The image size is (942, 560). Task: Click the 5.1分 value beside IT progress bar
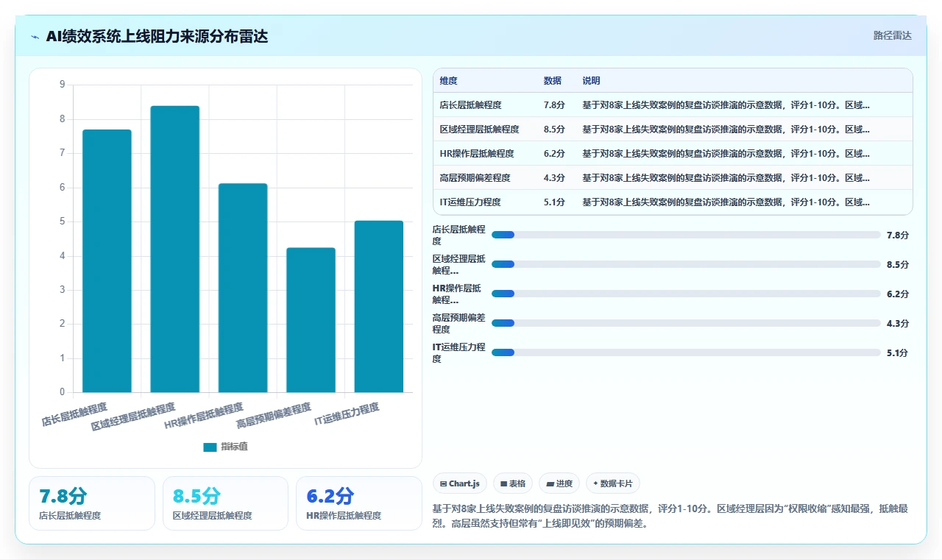point(898,352)
